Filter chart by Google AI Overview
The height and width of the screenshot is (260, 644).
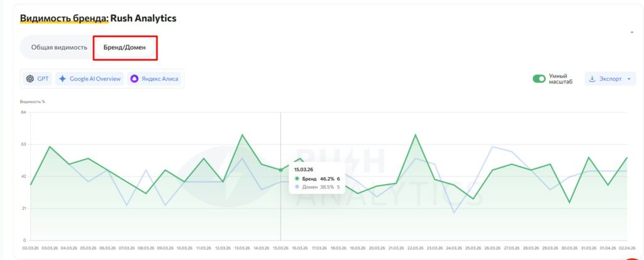(89, 79)
